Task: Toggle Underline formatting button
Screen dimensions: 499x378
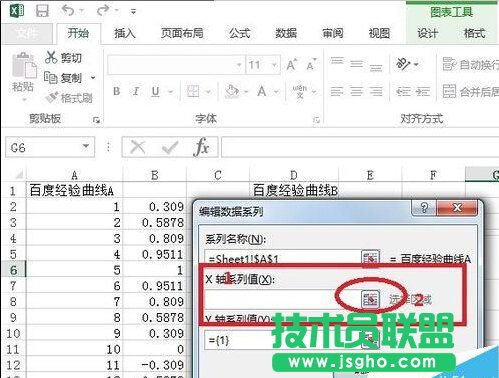Action: tap(155, 91)
